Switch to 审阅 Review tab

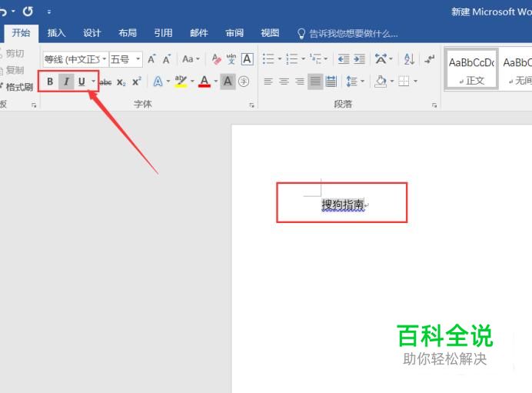click(234, 33)
